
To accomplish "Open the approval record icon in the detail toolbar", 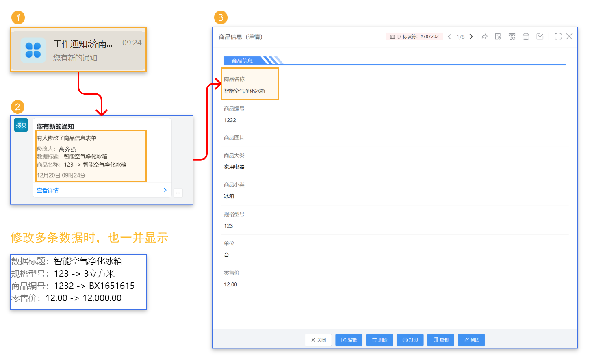I will point(498,36).
